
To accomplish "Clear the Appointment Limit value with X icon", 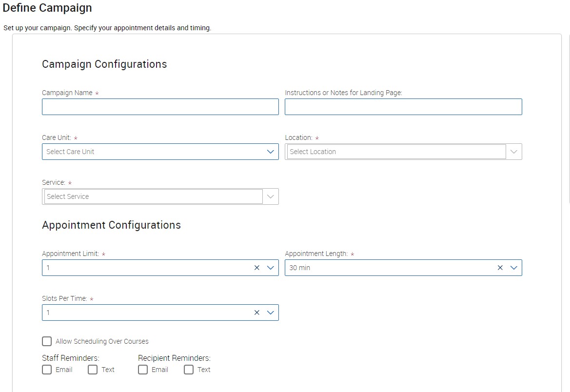I will [x=257, y=268].
